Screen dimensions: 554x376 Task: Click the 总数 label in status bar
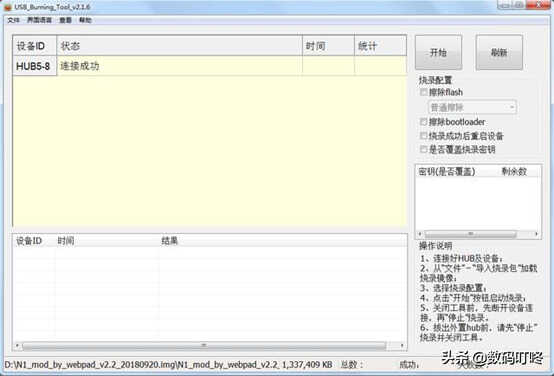coord(351,365)
